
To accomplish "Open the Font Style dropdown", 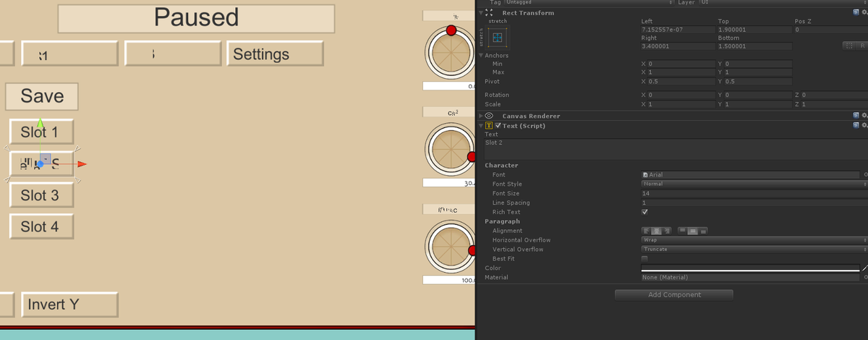I will [x=754, y=184].
